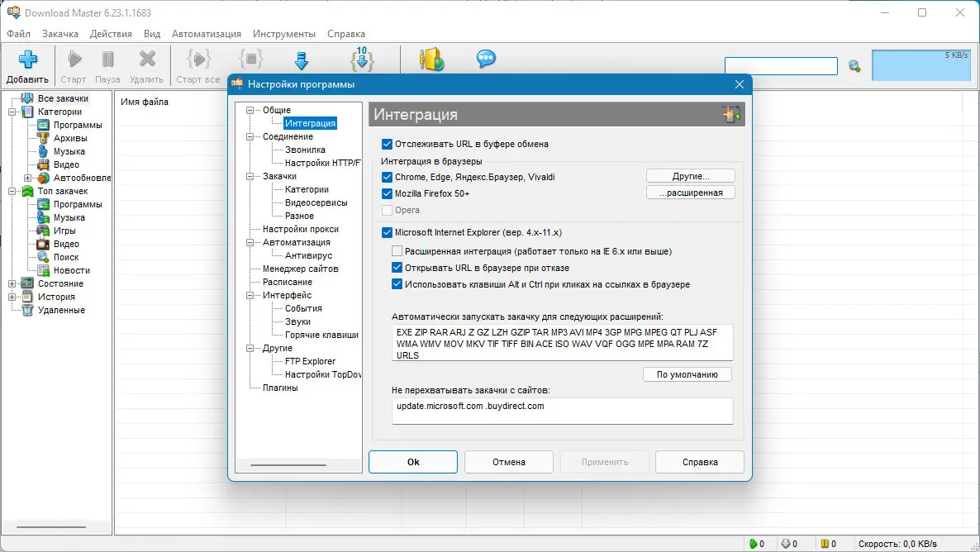This screenshot has height=552, width=980.
Task: Click the settings tree horizontal scrollbar
Action: [288, 465]
